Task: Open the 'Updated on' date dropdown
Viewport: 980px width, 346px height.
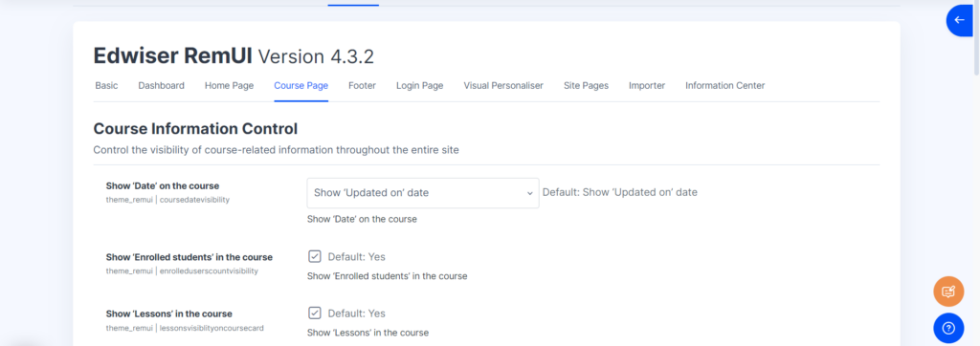Action: pyautogui.click(x=422, y=193)
